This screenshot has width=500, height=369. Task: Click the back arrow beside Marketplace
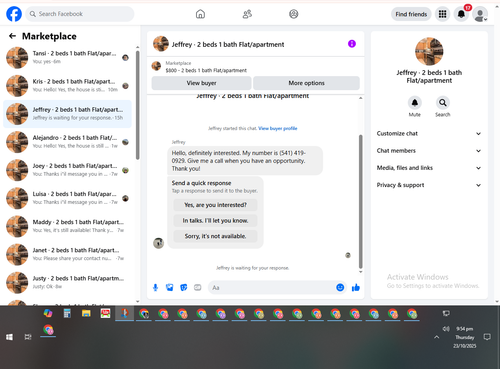[12, 36]
